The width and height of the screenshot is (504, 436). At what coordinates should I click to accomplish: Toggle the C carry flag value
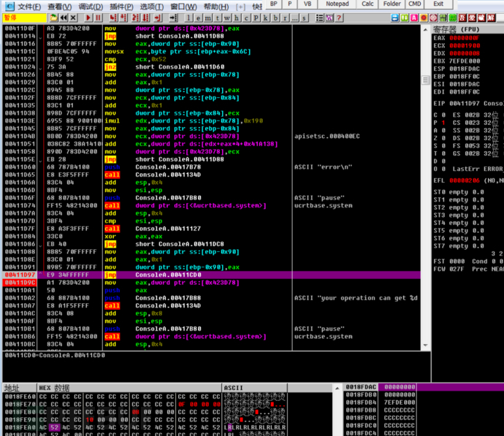pyautogui.click(x=445, y=115)
